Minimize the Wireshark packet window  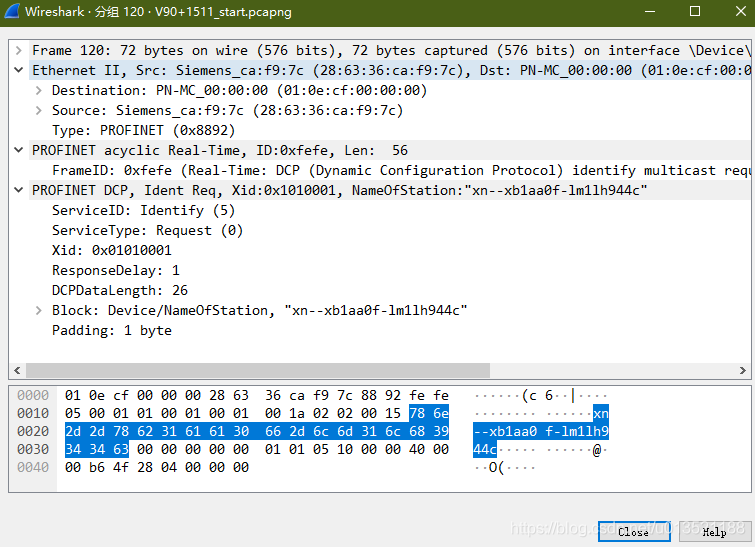click(650, 11)
